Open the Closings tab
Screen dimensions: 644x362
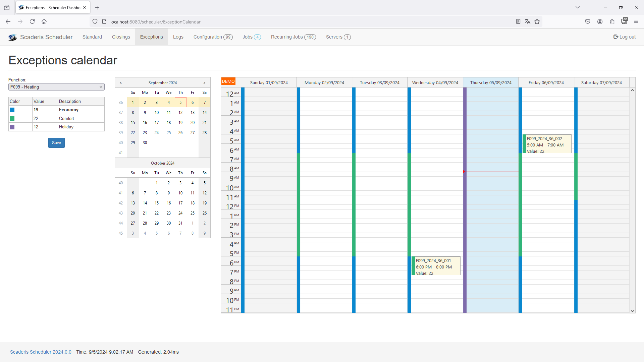click(121, 37)
